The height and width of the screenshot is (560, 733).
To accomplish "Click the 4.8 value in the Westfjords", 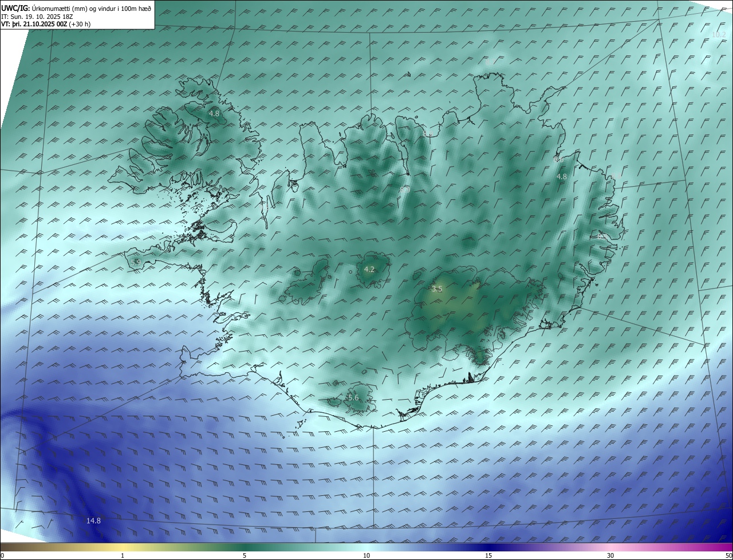I will (214, 113).
